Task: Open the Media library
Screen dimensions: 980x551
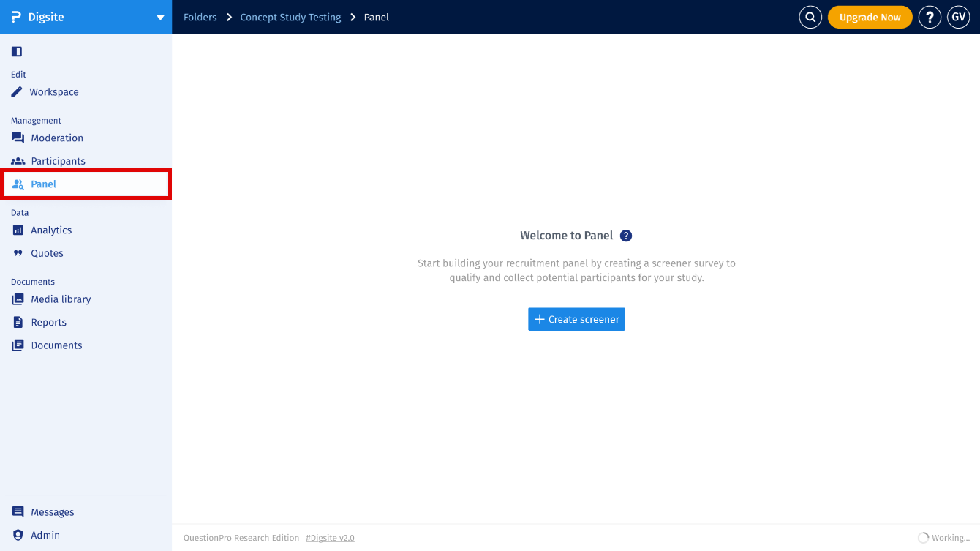Action: coord(17,299)
